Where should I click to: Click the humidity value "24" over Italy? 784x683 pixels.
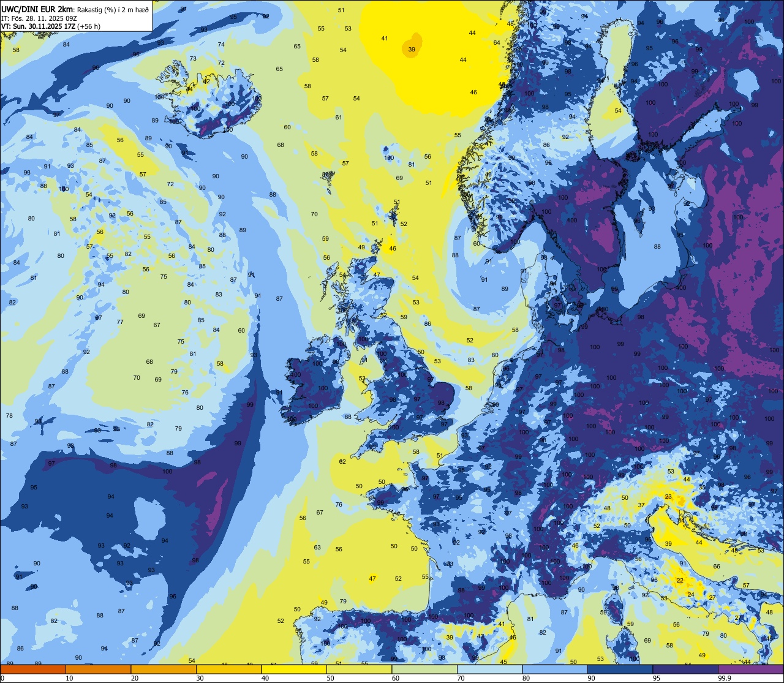tap(691, 595)
